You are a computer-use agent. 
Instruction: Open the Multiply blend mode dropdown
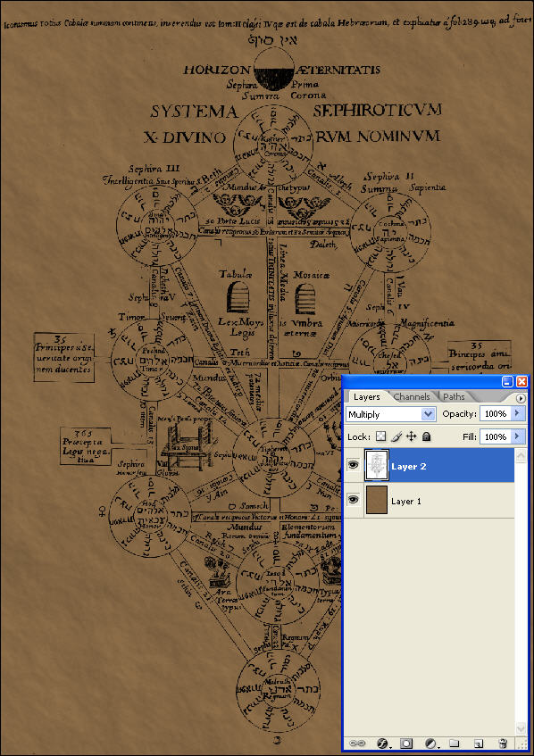[x=391, y=414]
